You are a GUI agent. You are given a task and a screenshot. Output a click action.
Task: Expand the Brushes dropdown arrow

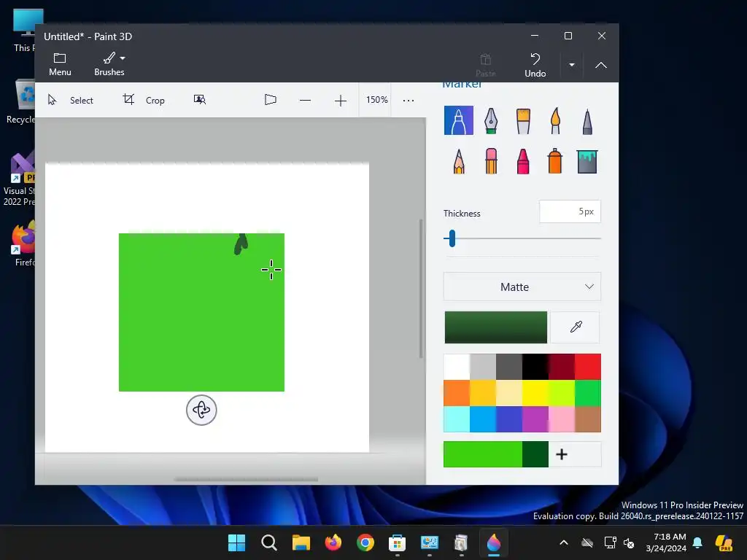pyautogui.click(x=123, y=58)
